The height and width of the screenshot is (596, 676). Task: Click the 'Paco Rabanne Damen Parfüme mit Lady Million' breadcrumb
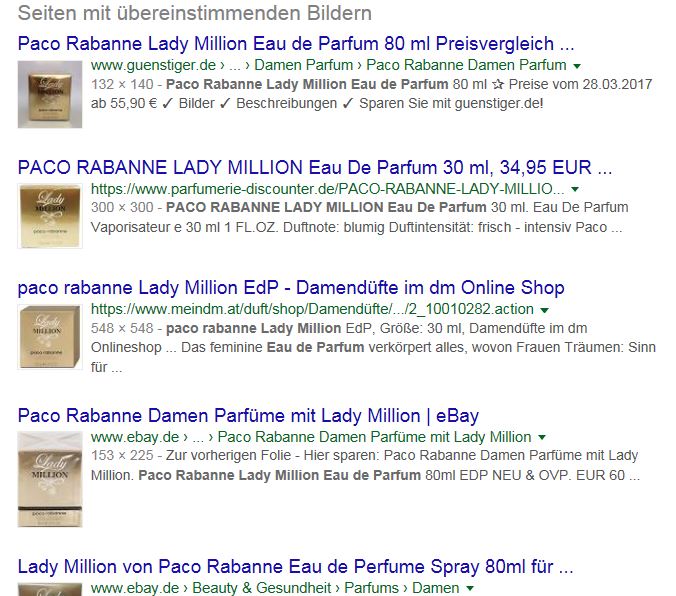[374, 437]
